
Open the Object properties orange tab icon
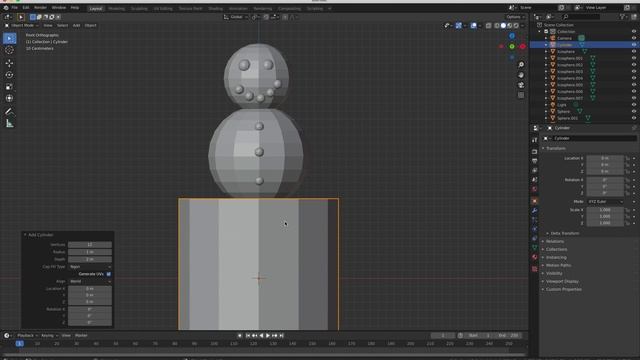click(x=535, y=201)
